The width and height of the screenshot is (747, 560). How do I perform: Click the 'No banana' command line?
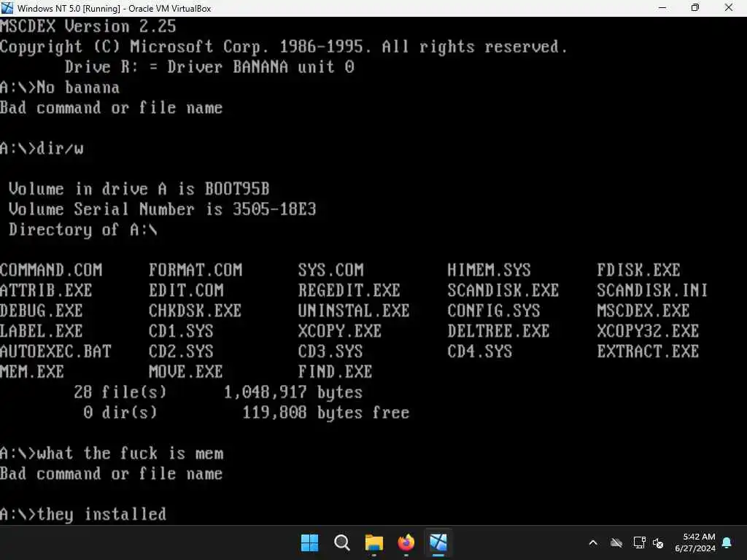click(x=60, y=87)
